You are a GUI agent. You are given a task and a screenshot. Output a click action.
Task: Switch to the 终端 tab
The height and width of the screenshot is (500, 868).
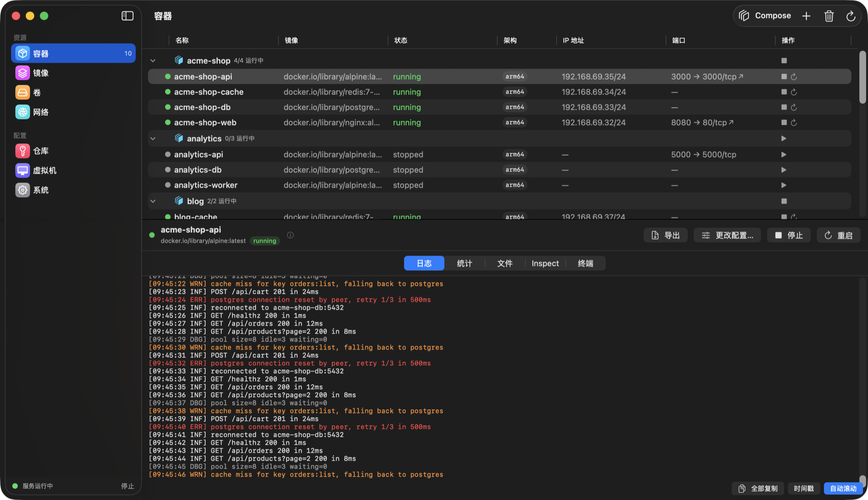[586, 263]
